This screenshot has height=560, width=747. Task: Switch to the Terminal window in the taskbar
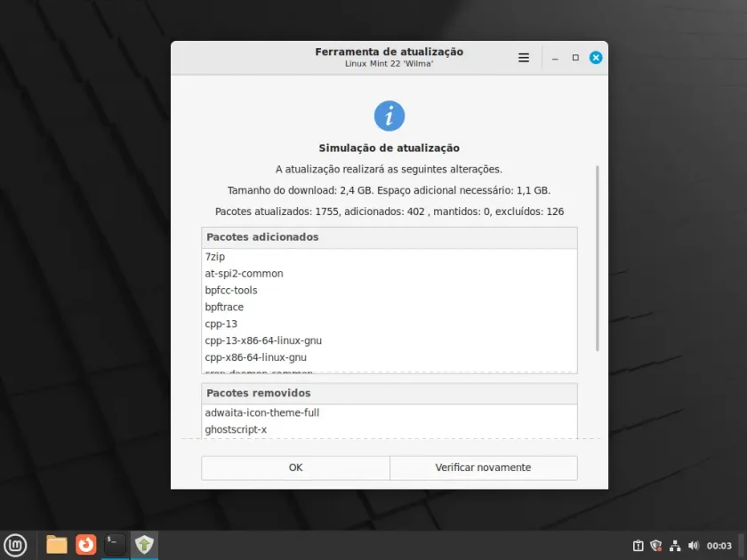click(115, 545)
